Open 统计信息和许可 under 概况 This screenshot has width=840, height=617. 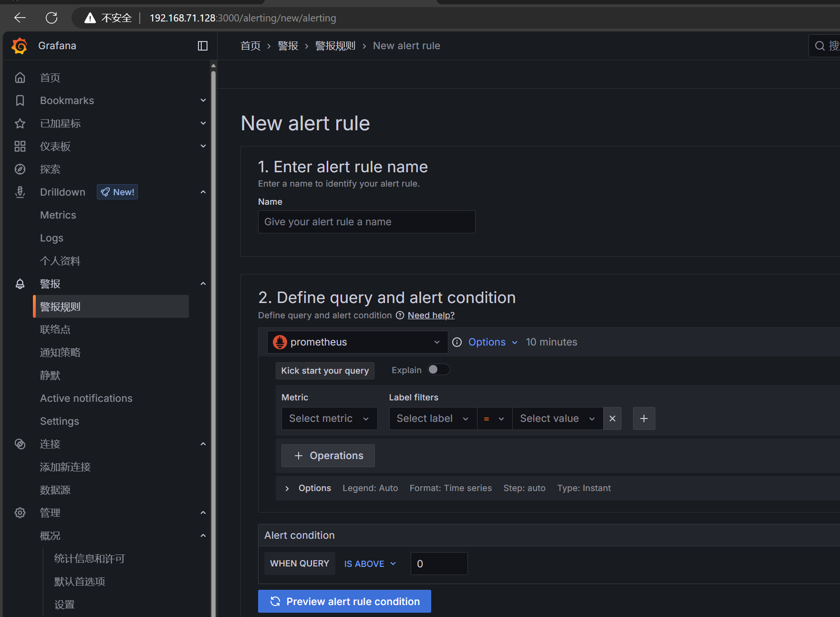90,558
